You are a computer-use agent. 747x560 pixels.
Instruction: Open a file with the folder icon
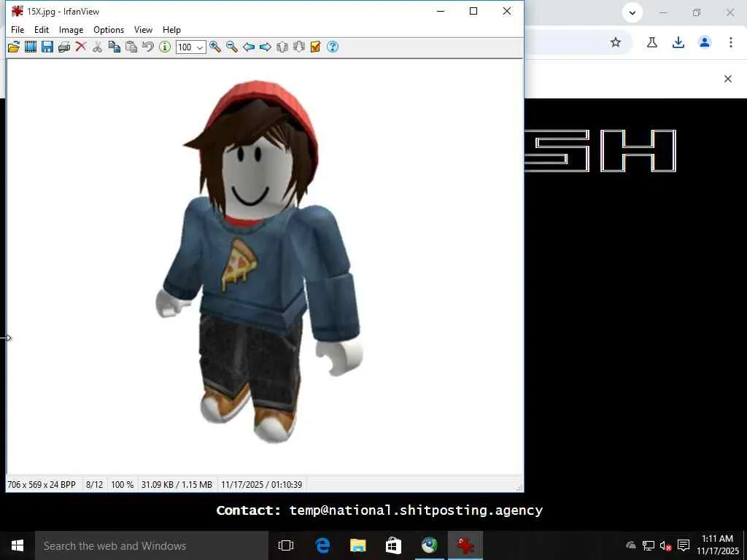click(x=14, y=47)
